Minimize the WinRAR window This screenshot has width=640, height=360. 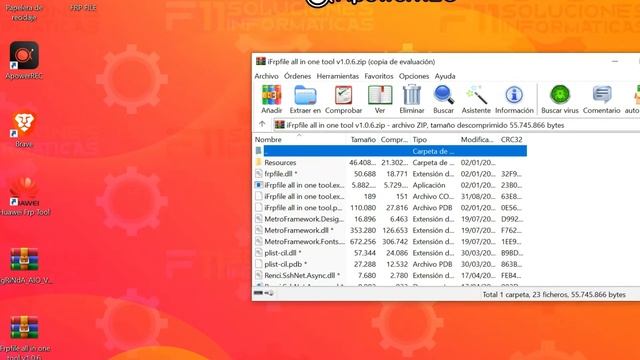pos(615,62)
